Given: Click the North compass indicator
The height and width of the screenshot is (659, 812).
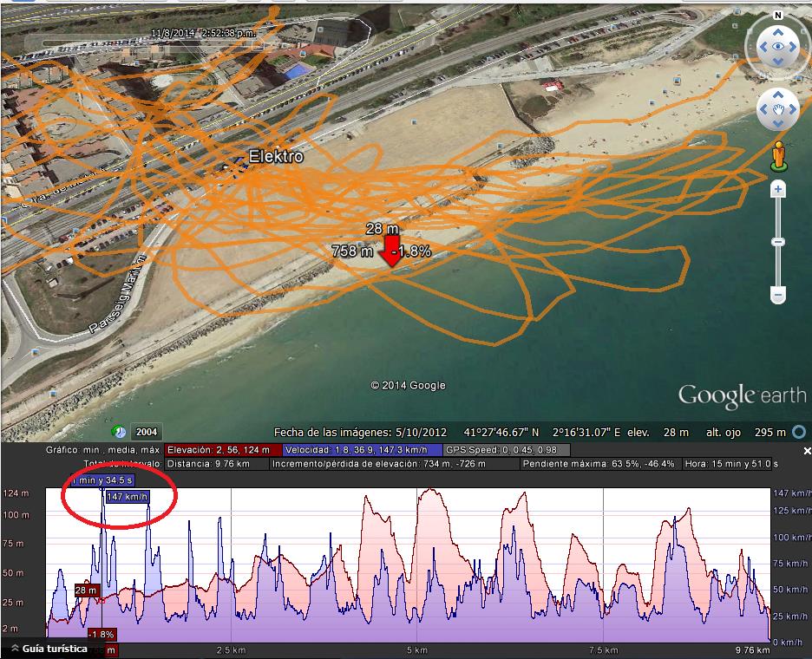Looking at the screenshot, I should pos(778,16).
